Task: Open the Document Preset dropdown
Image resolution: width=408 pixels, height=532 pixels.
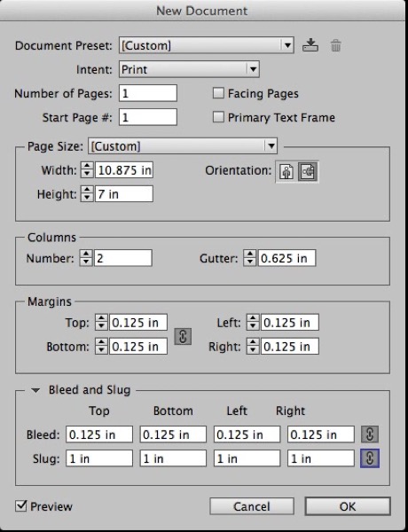Action: tap(206, 45)
